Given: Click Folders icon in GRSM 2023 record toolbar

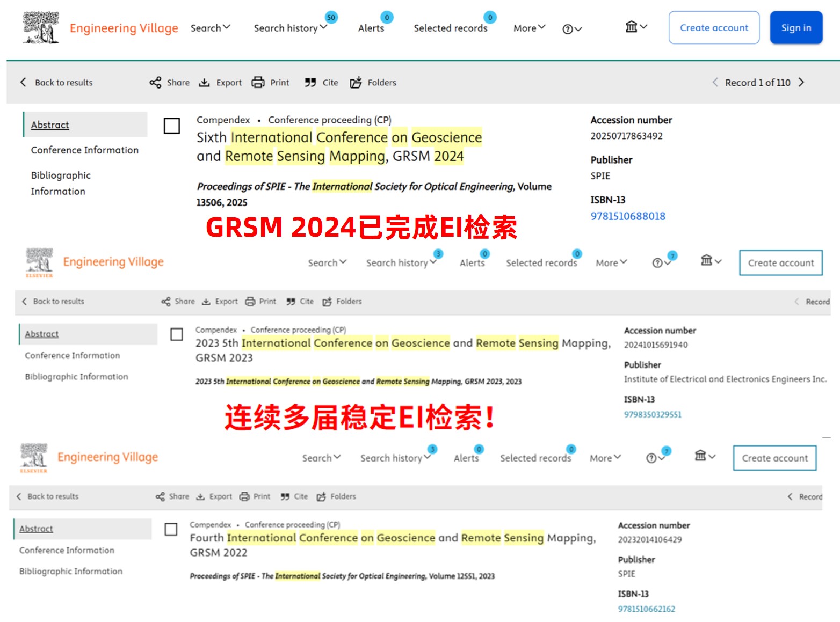Looking at the screenshot, I should click(327, 302).
